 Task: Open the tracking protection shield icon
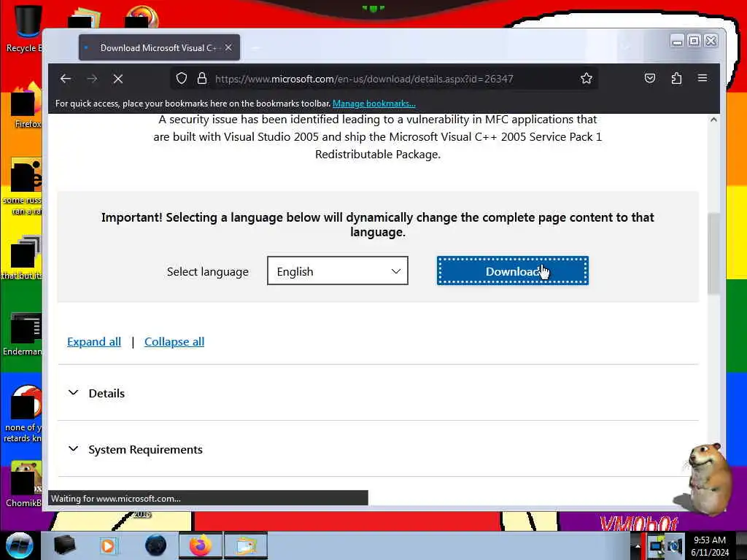pos(182,78)
